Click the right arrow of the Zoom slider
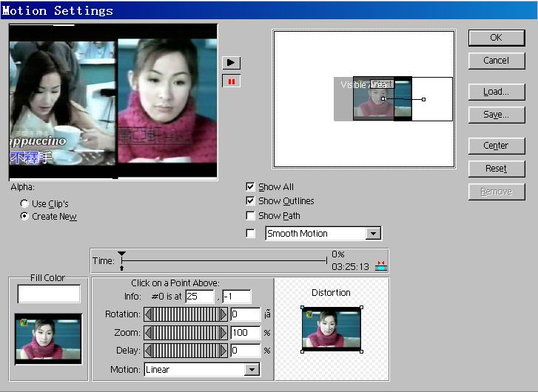 point(223,332)
